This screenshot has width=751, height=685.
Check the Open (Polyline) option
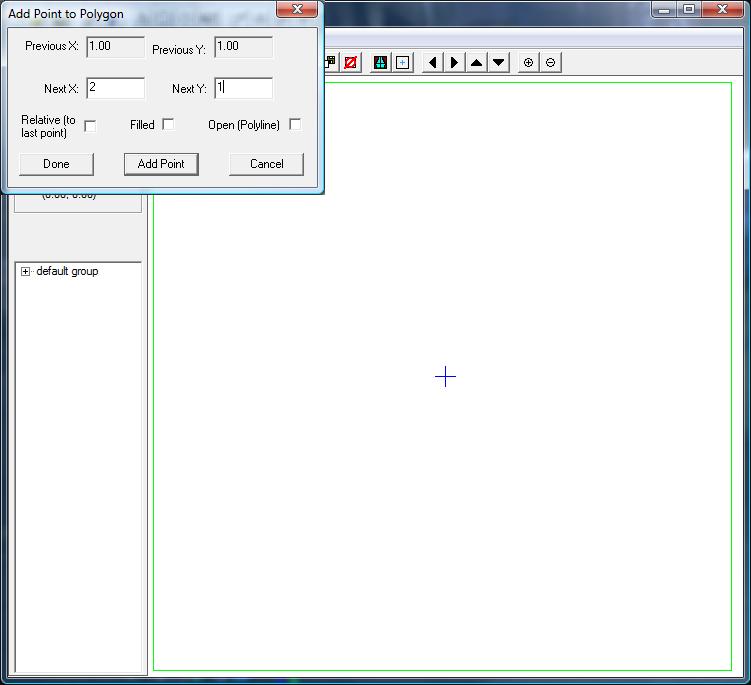tap(295, 124)
